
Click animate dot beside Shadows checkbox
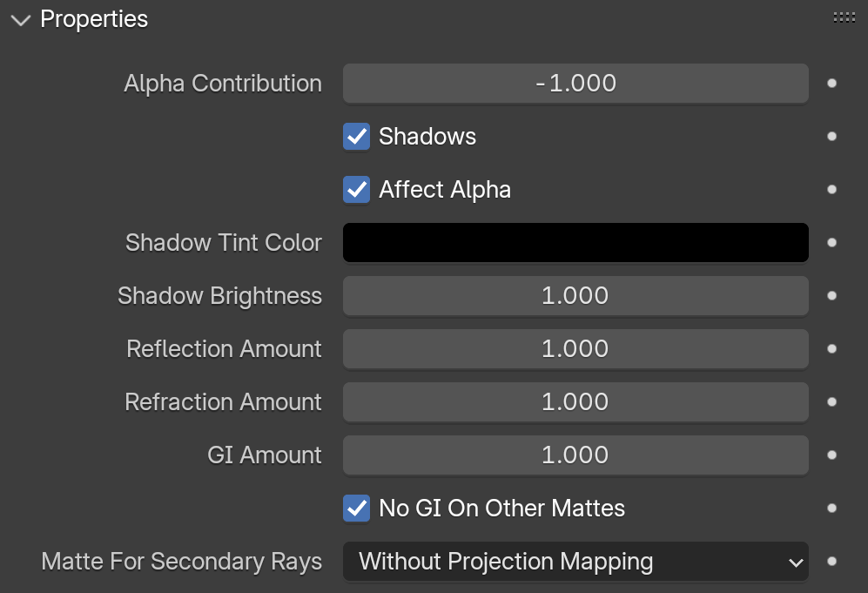click(831, 136)
